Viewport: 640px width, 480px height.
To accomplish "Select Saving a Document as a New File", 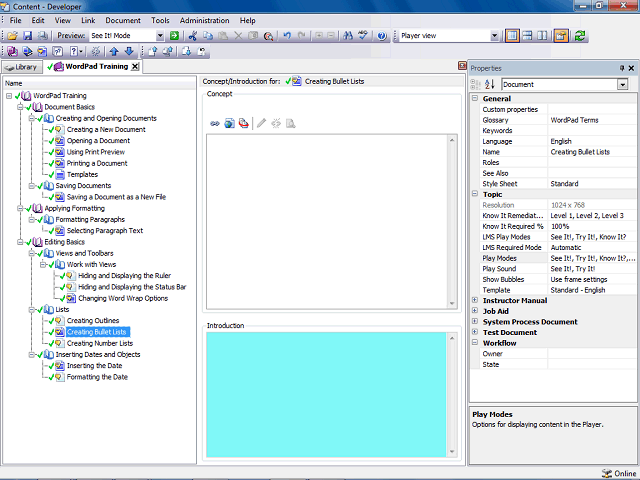I will [x=116, y=197].
